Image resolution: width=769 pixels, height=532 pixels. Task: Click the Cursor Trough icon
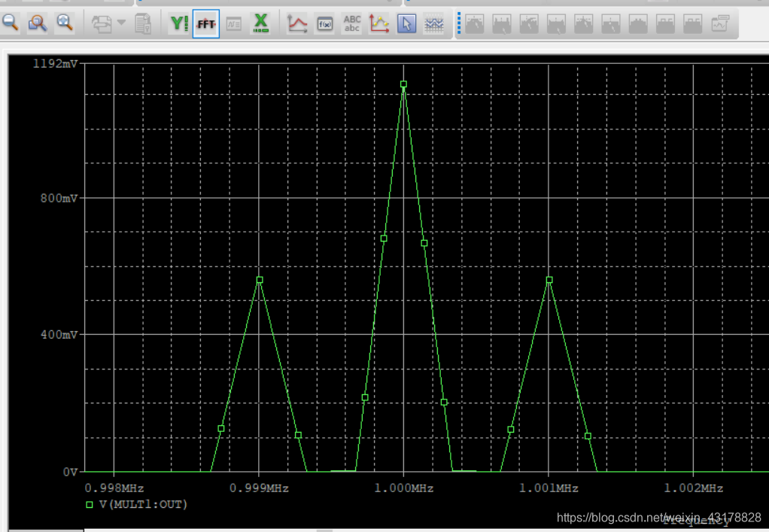[x=502, y=23]
